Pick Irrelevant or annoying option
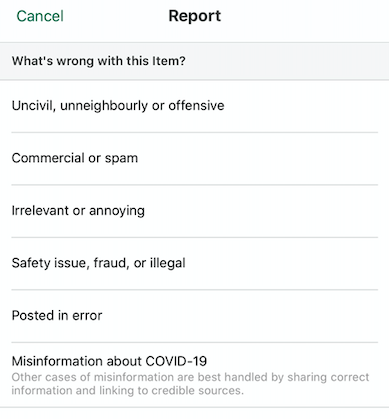Image resolution: width=389 pixels, height=419 pixels. click(194, 211)
